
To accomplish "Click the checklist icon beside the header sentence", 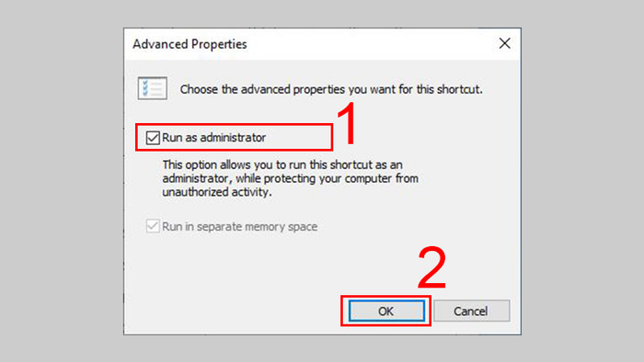I will point(153,88).
